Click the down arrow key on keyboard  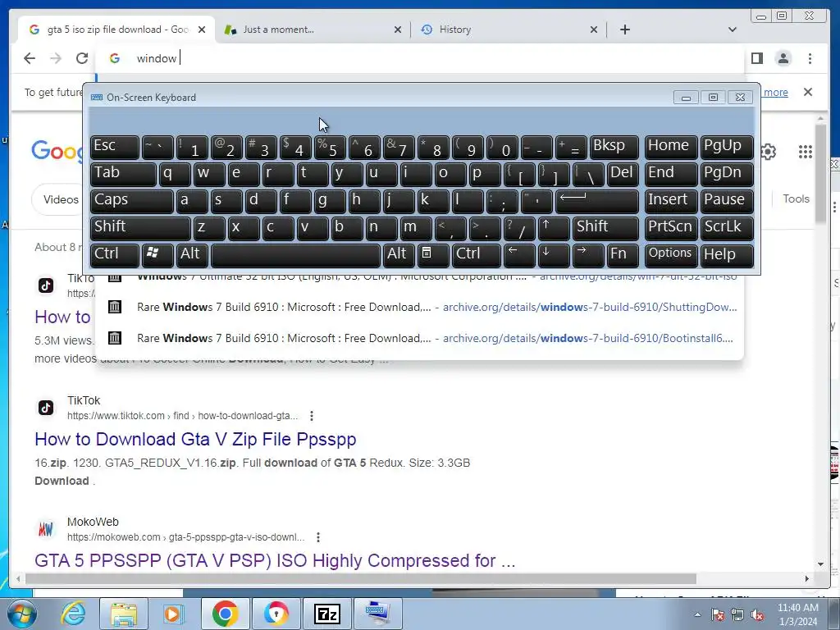[554, 255]
